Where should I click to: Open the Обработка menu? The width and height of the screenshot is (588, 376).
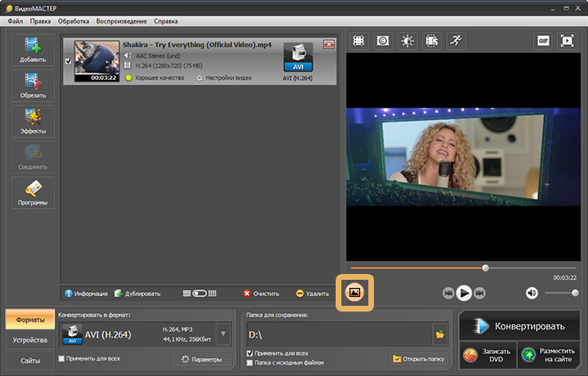point(73,21)
